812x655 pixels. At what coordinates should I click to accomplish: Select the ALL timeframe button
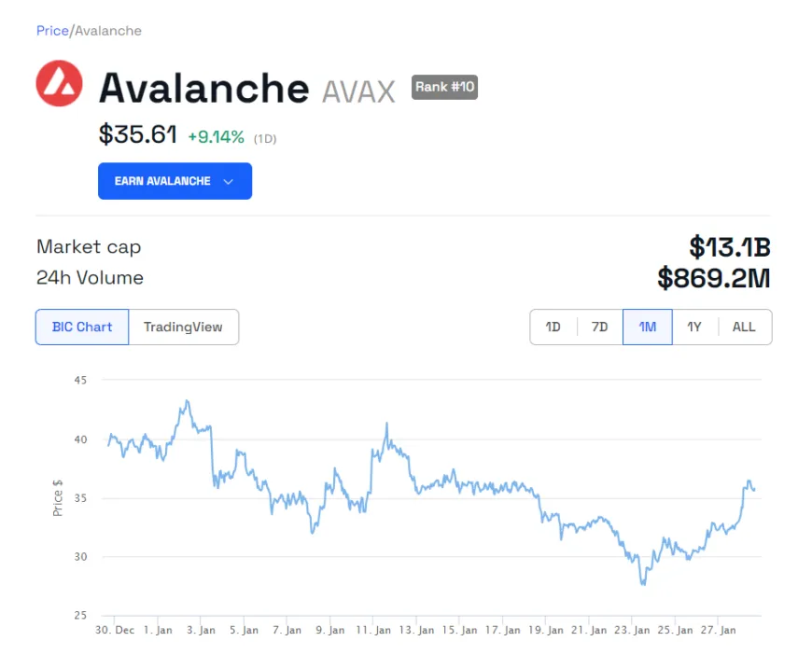point(743,327)
